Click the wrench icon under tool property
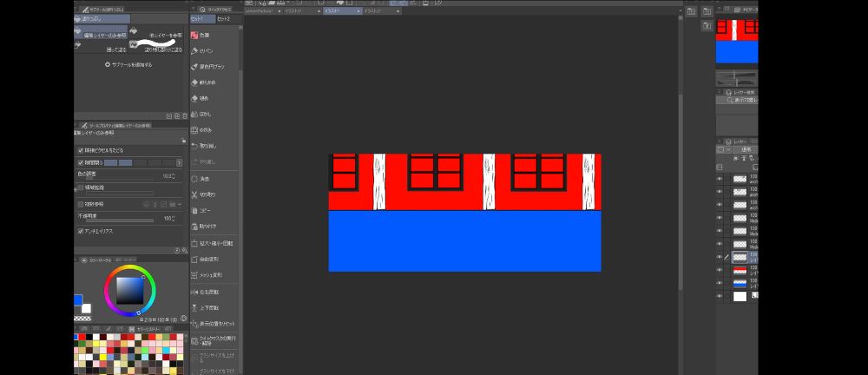Screen dimensions: 868x375 click(x=185, y=250)
